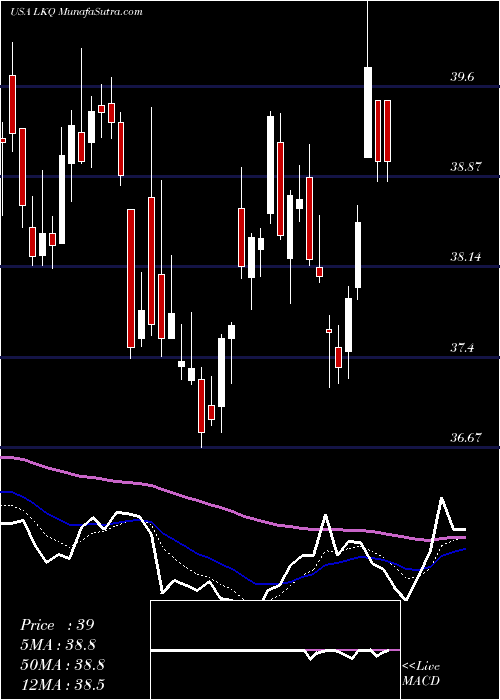Click the Price : 39 readout
500x700 pixels.
(x=57, y=625)
